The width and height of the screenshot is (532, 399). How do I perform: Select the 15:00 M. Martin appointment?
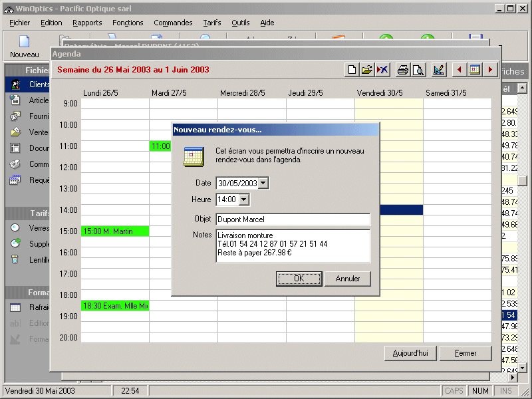tap(114, 231)
